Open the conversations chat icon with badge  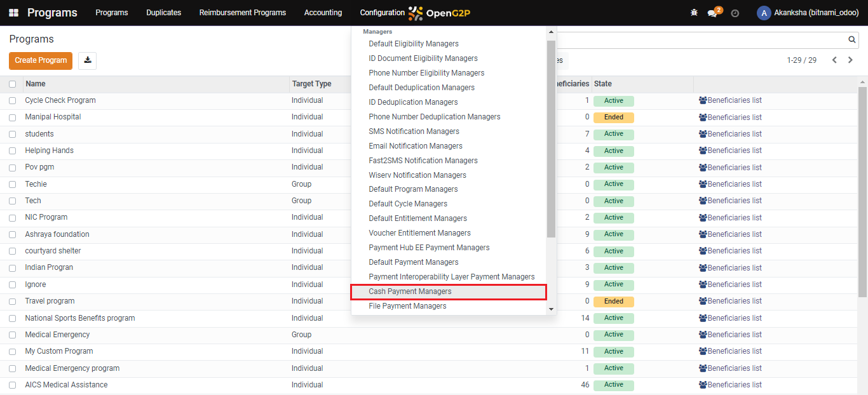713,13
